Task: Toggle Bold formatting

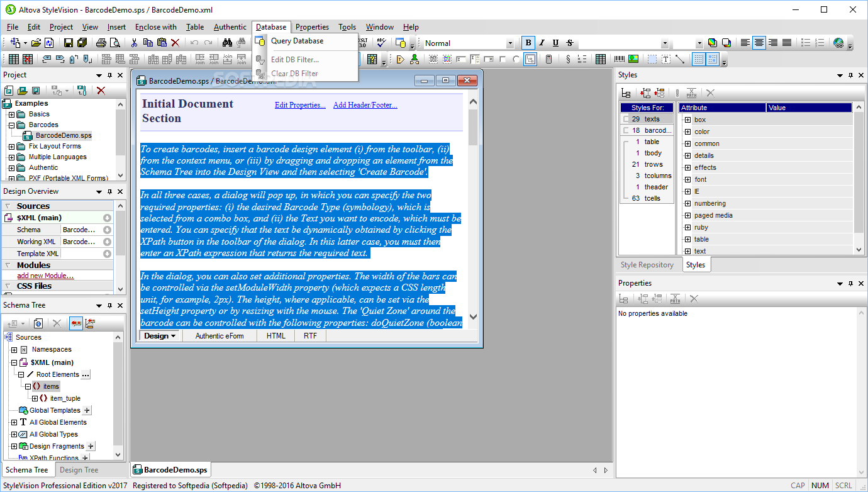Action: coord(528,43)
